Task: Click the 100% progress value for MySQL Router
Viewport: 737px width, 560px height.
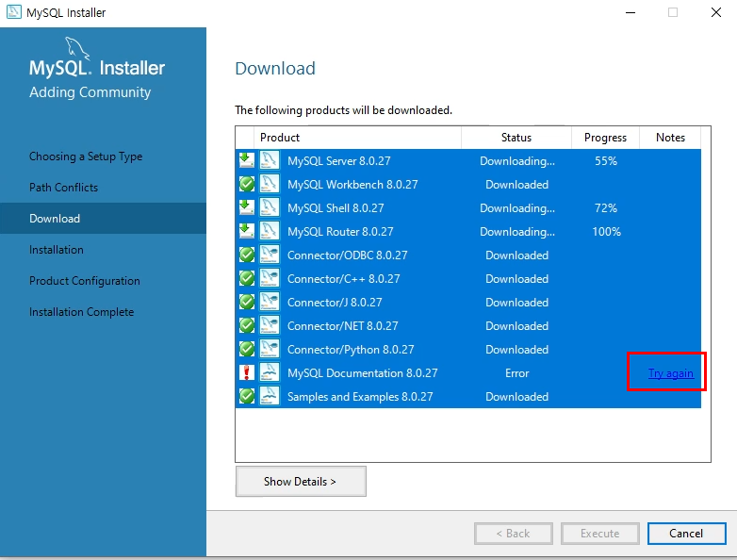Action: (x=606, y=231)
